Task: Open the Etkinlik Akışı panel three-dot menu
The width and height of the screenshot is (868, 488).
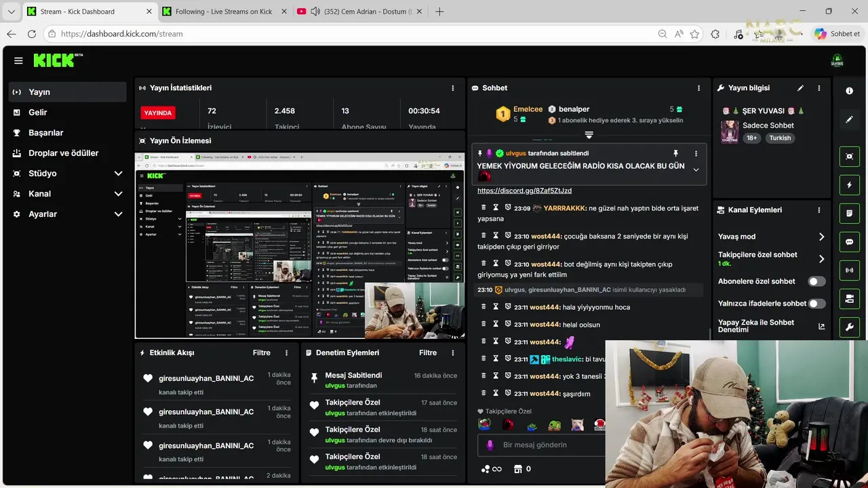Action: (287, 352)
